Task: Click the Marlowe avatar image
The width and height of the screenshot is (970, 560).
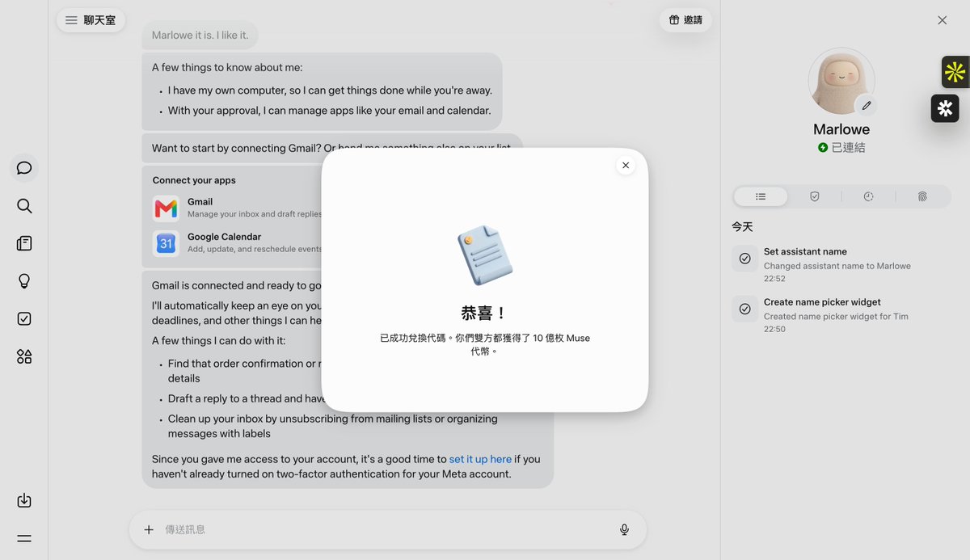Action: pyautogui.click(x=841, y=81)
